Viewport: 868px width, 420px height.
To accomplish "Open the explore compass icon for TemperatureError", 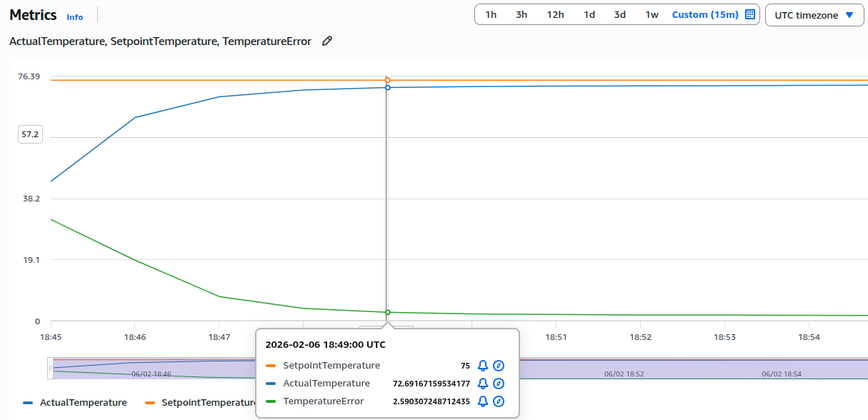I will pyautogui.click(x=499, y=401).
